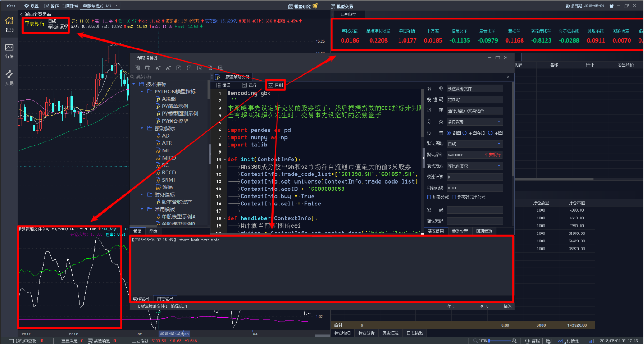The image size is (644, 344).
Task: Select the 主图 radio button
Action: [x=490, y=133]
